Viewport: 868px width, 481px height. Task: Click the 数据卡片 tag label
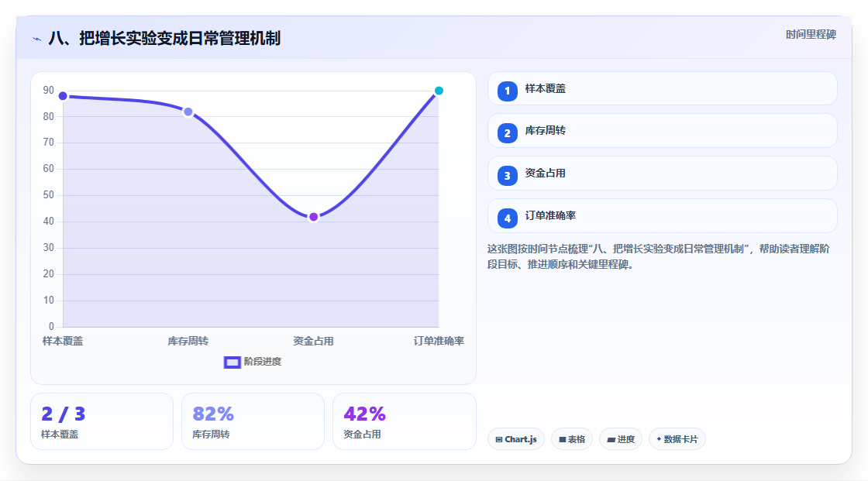tap(680, 439)
